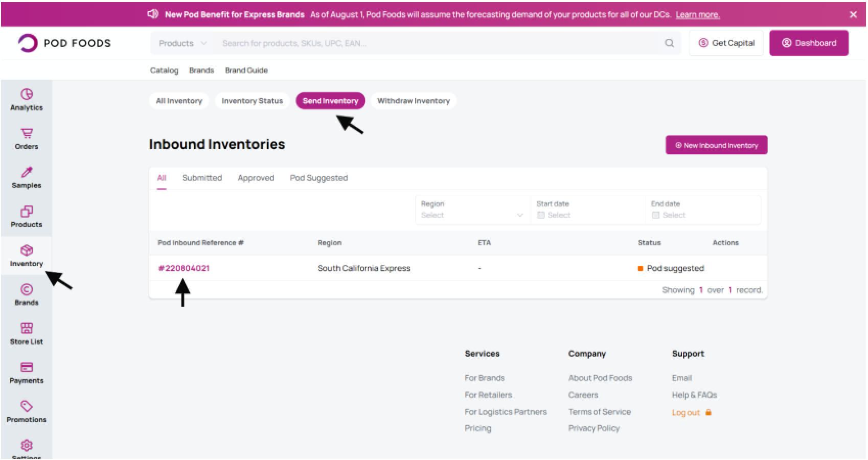Click the Region column header in table
The width and height of the screenshot is (868, 460).
pyautogui.click(x=329, y=243)
